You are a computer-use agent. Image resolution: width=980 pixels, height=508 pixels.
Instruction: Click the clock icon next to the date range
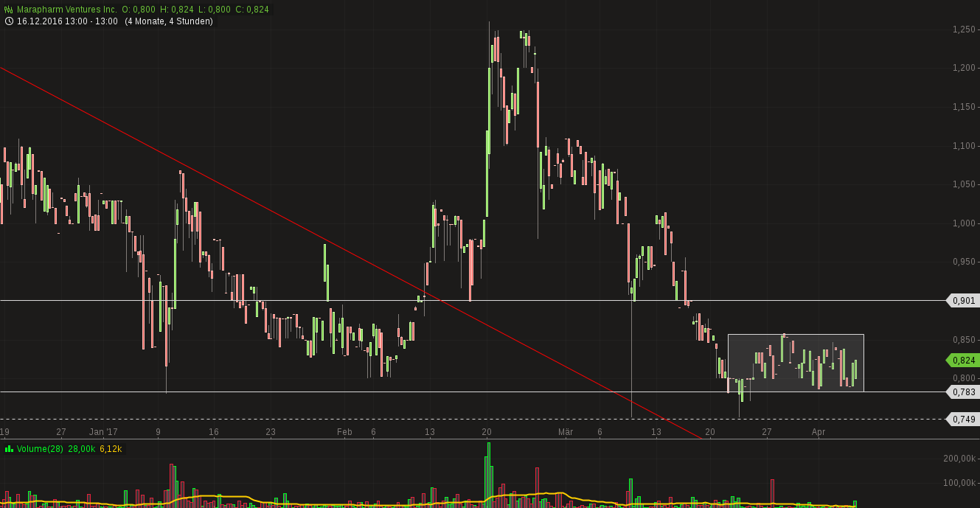[x=8, y=21]
